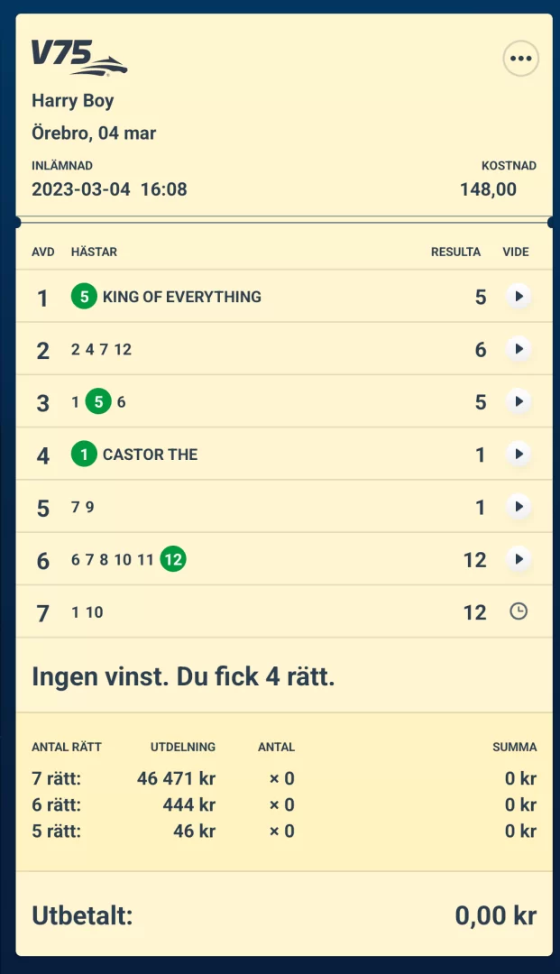
Task: Play video for race 3
Action: click(x=519, y=401)
